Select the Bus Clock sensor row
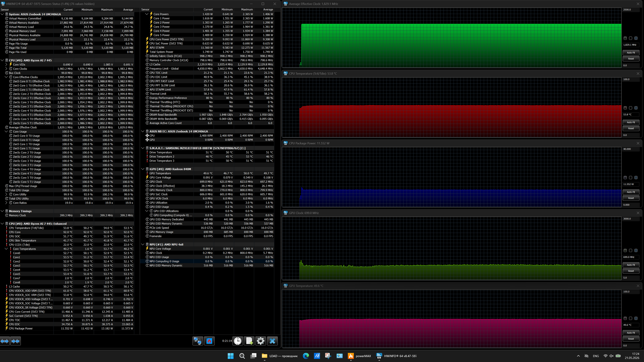This screenshot has height=362, width=644. coord(67,73)
